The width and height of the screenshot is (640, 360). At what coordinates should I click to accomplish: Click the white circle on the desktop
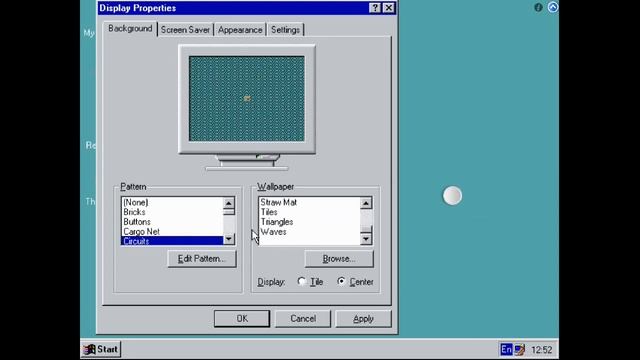[452, 196]
